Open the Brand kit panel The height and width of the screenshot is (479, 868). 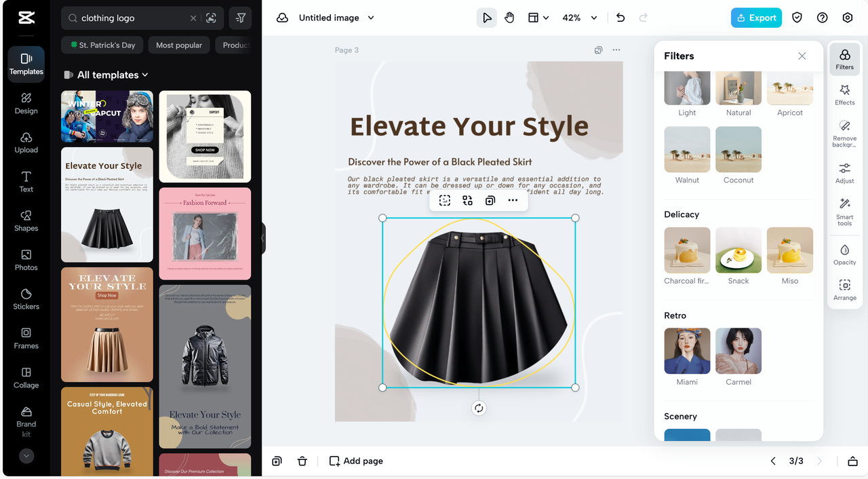tap(26, 422)
